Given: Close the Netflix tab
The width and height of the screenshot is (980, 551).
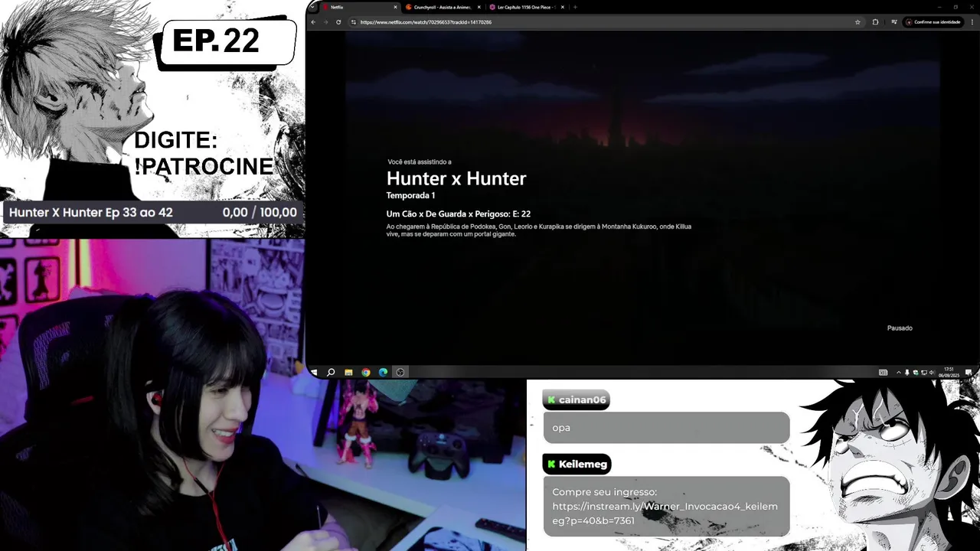Looking at the screenshot, I should point(395,7).
